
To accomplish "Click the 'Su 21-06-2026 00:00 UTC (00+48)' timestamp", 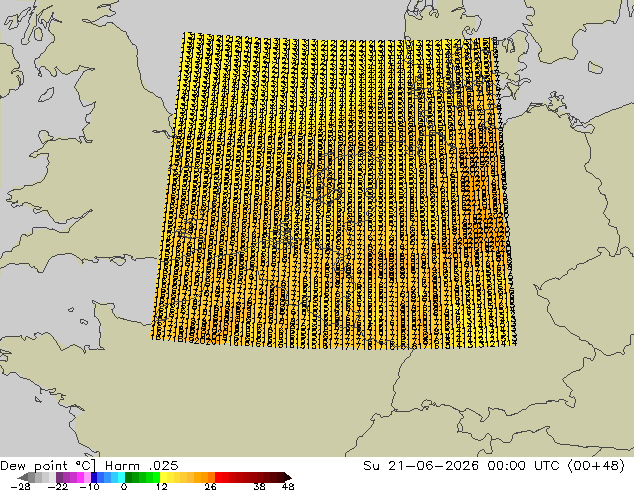I will [x=494, y=466].
